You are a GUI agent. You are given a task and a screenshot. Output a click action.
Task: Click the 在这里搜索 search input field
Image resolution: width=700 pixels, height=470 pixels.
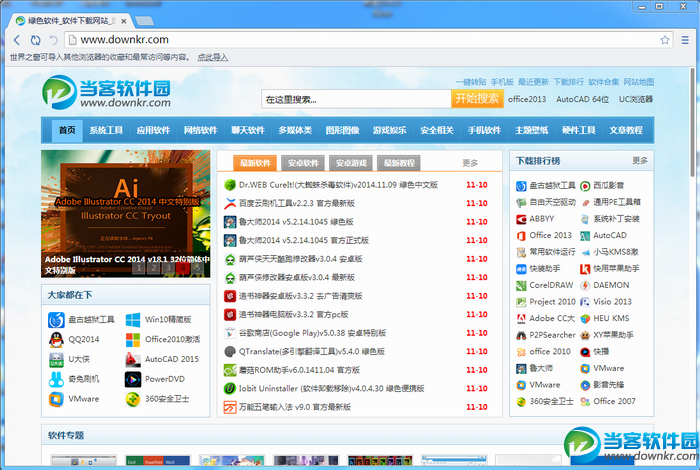click(356, 99)
